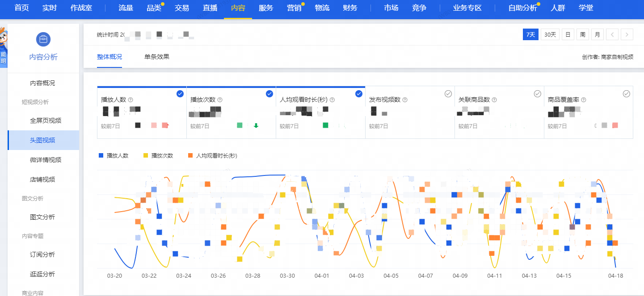Open 竞争 in top navigation
This screenshot has height=296, width=644.
pyautogui.click(x=419, y=8)
